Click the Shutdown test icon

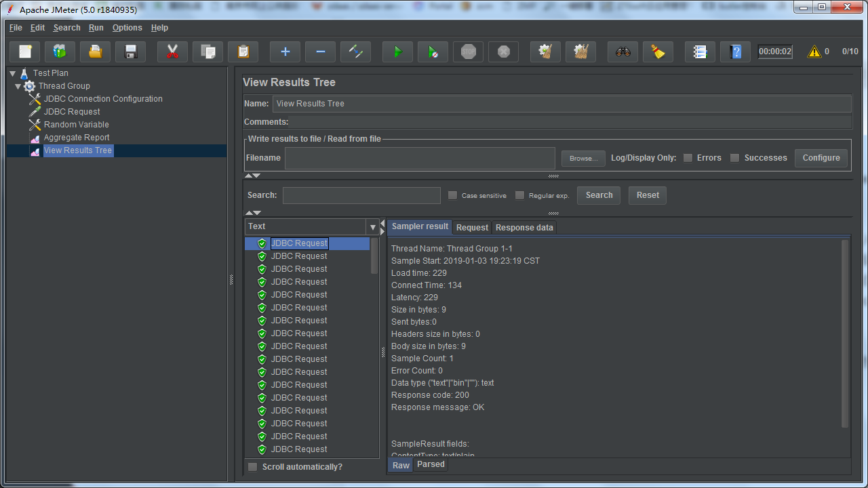point(504,52)
